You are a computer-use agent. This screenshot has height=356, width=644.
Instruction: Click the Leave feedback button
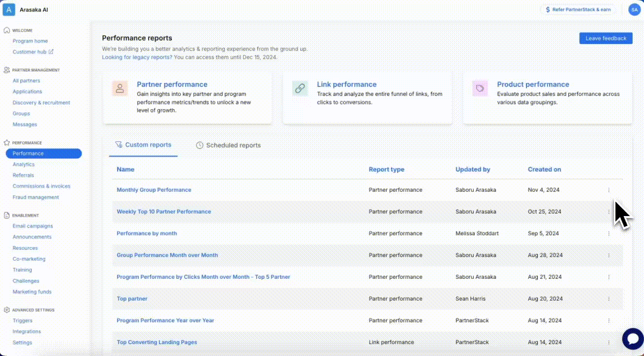(x=606, y=38)
